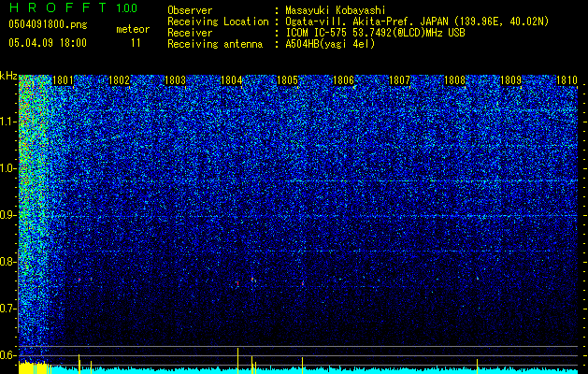
Task: Click the kHz axis unit label
Action: (x=8, y=76)
